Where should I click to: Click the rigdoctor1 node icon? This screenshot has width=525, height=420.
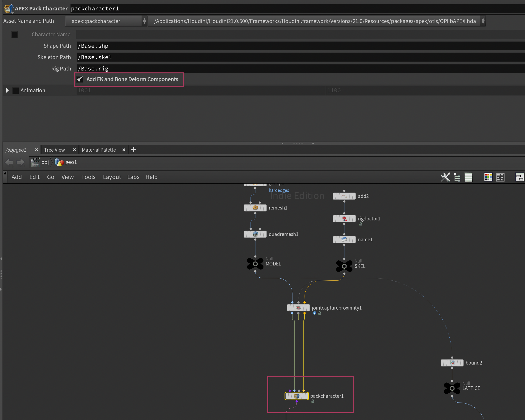point(344,218)
